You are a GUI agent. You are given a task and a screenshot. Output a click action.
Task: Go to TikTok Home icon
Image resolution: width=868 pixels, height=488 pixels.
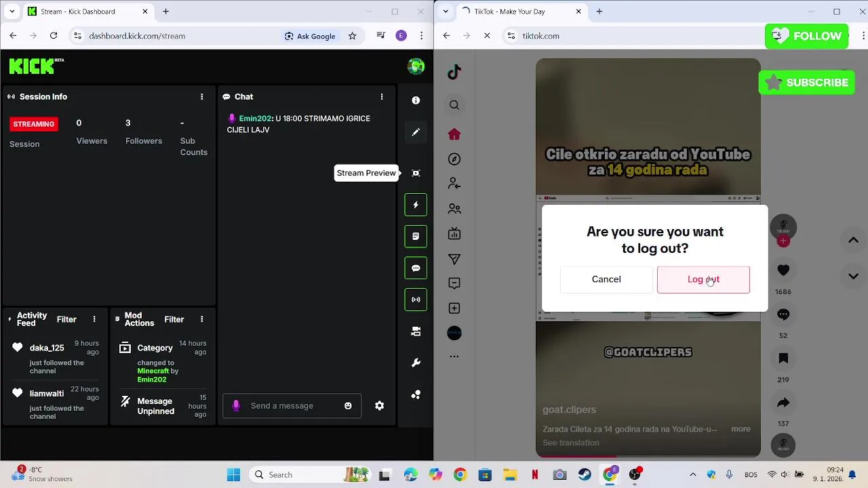pyautogui.click(x=454, y=134)
